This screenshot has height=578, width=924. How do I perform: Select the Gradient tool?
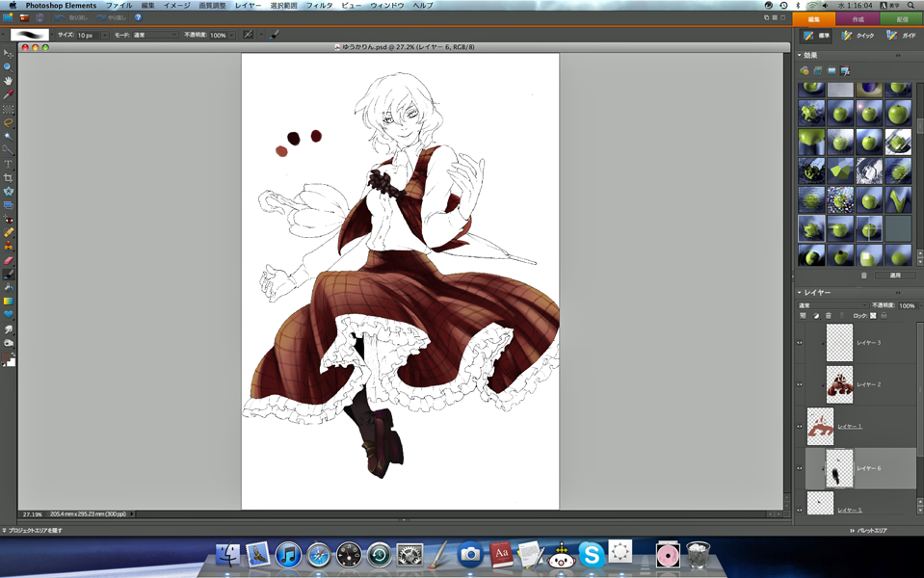click(x=9, y=302)
